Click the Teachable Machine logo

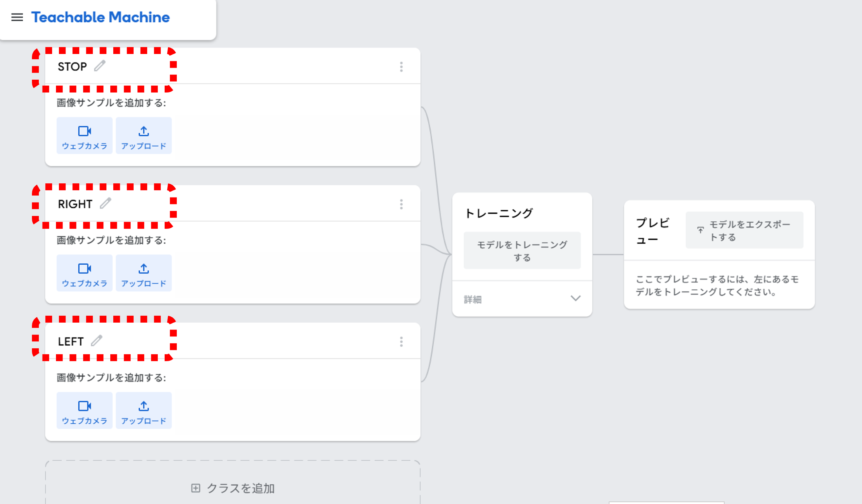[x=100, y=17]
